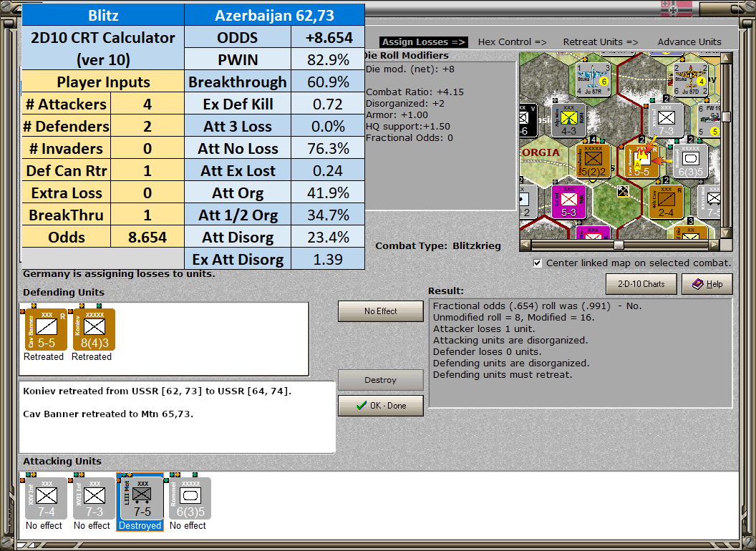
Task: Click the map scroll-down arrow
Action: pyautogui.click(x=726, y=233)
